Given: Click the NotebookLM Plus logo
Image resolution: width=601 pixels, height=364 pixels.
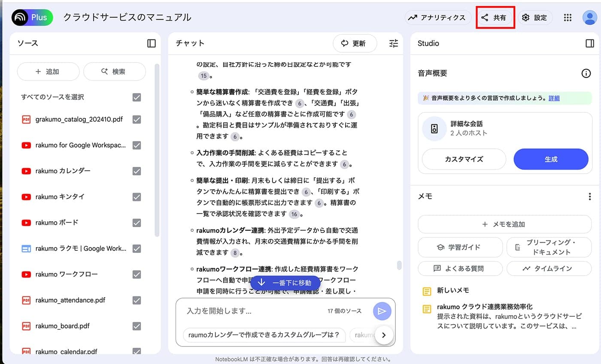Looking at the screenshot, I should (32, 18).
